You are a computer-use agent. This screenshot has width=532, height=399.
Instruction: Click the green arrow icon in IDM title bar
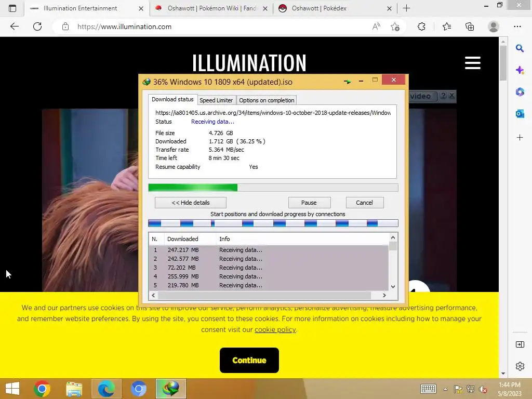347,82
